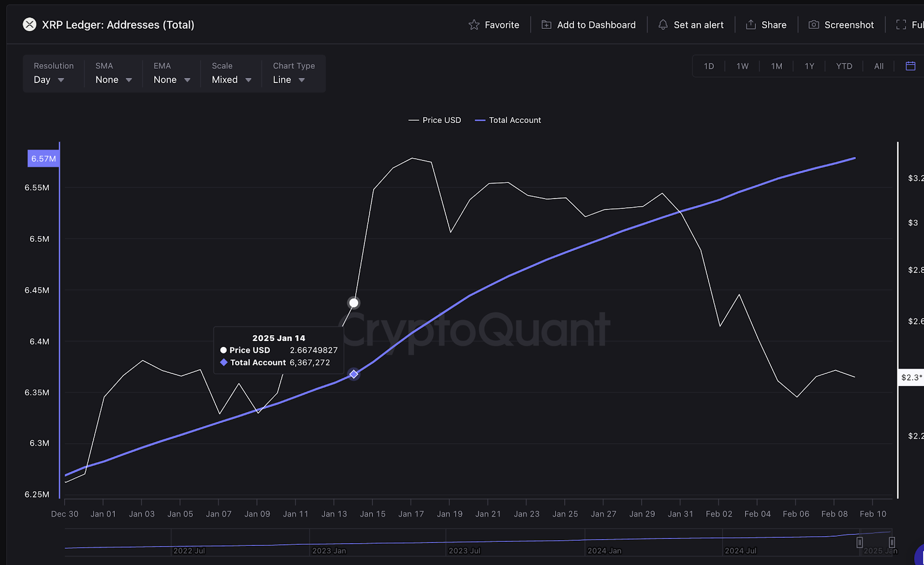Click the Jan 15 x-axis label

372,514
